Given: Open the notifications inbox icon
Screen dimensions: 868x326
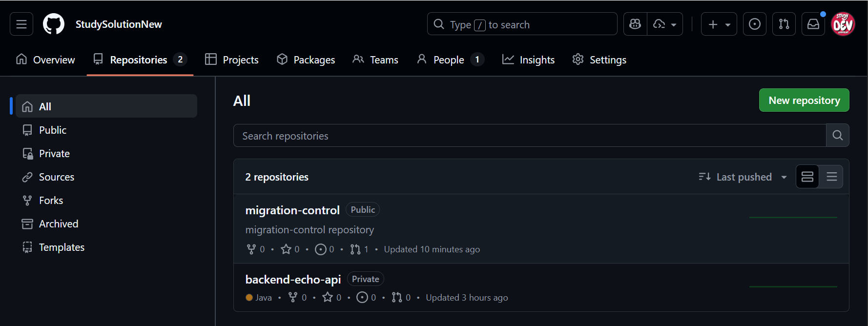Looking at the screenshot, I should click(813, 24).
